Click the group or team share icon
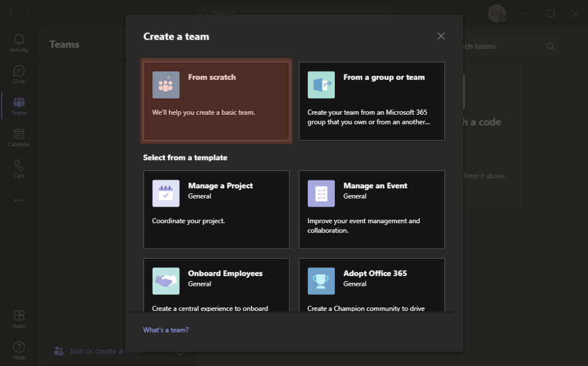The width and height of the screenshot is (588, 366). pos(321,85)
